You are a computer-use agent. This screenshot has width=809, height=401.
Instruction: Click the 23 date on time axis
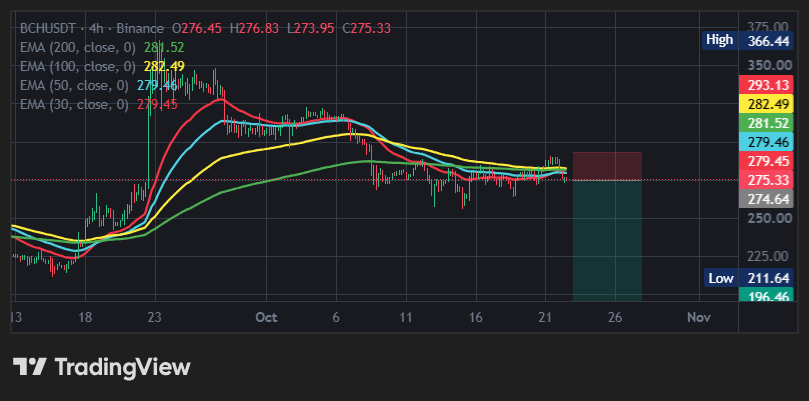tap(155, 317)
